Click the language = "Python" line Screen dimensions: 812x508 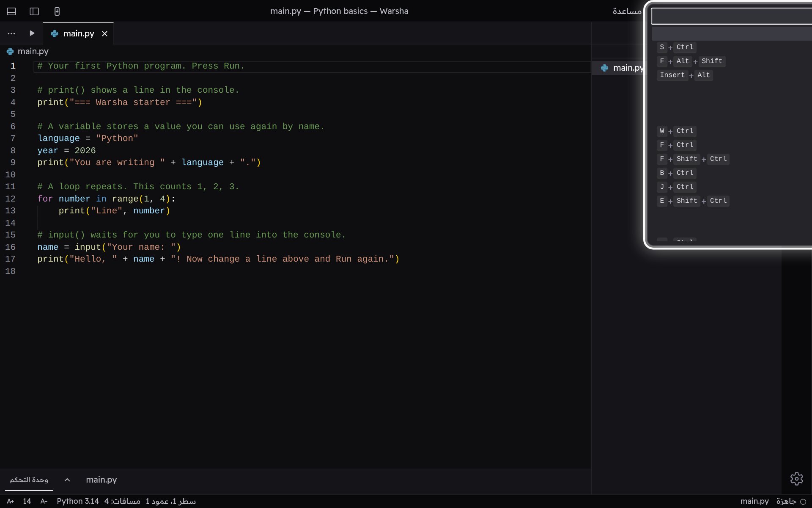[x=88, y=138]
